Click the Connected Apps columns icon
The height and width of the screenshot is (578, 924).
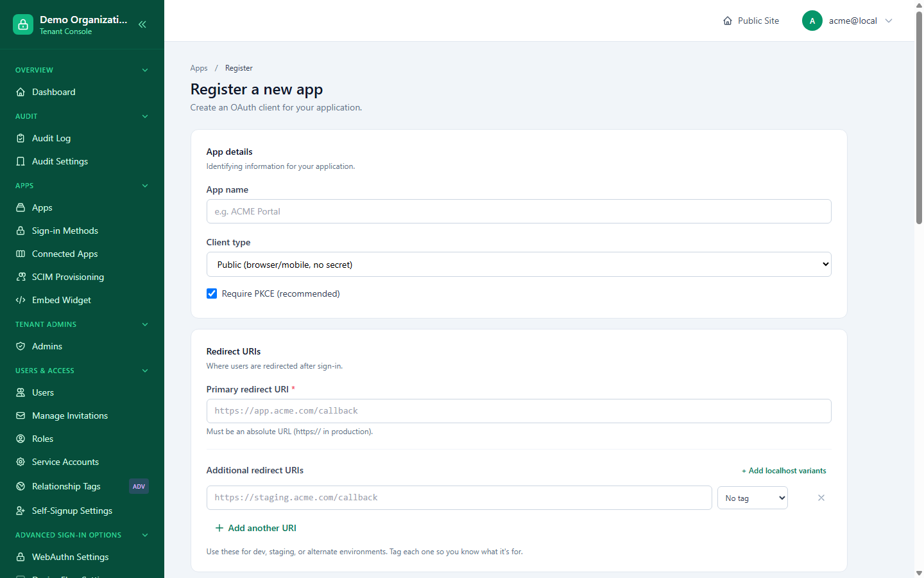click(x=21, y=254)
